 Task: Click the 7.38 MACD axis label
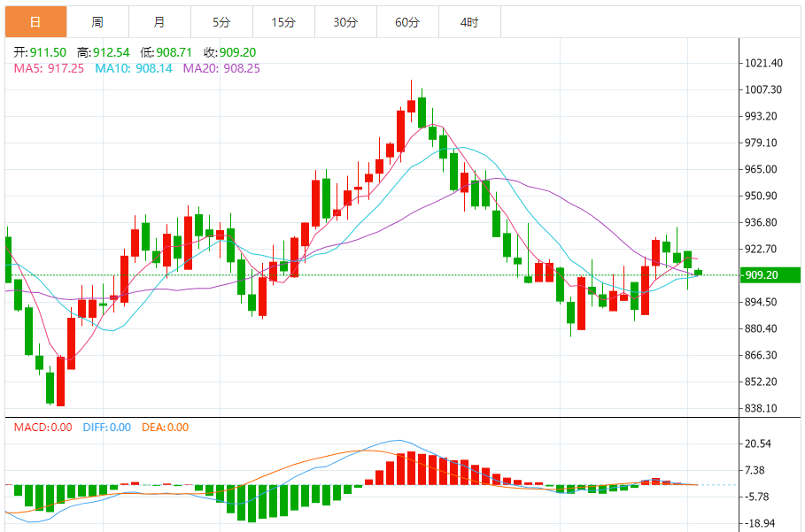755,470
